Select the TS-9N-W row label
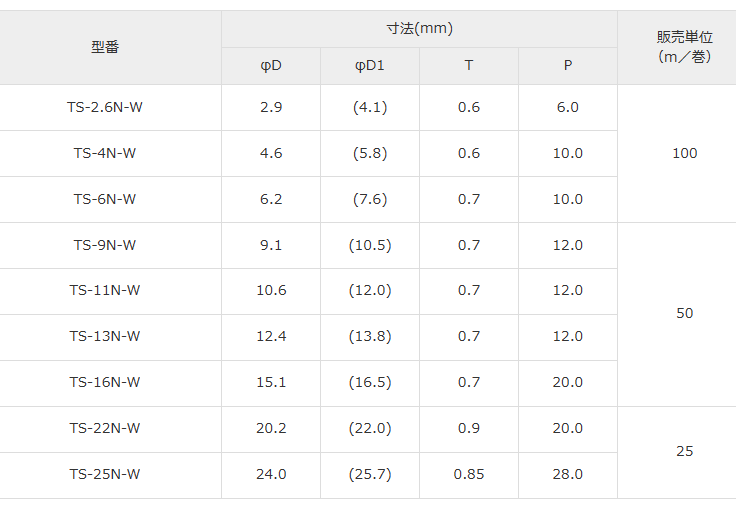736x505 pixels. 105,245
